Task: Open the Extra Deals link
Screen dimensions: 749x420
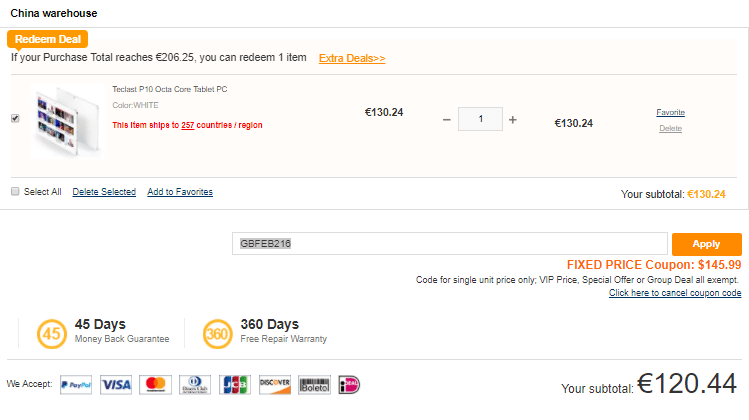Action: click(x=352, y=58)
